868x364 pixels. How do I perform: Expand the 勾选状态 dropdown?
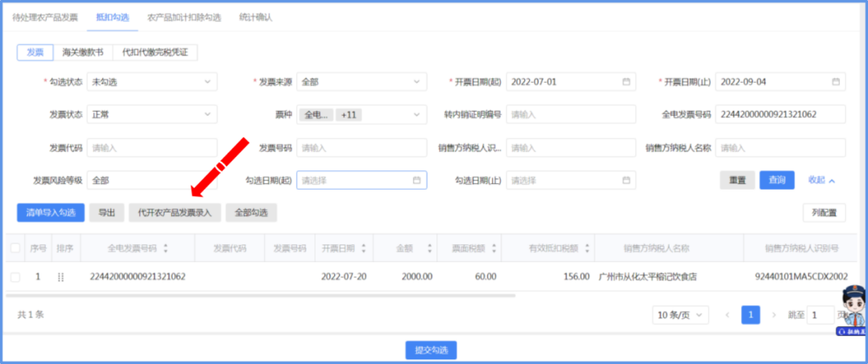coord(152,82)
